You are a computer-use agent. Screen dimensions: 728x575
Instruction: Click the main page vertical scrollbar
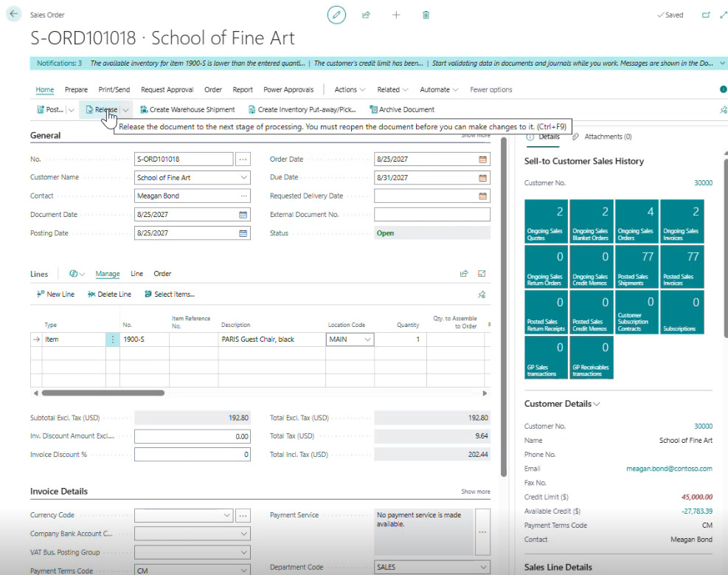504,306
